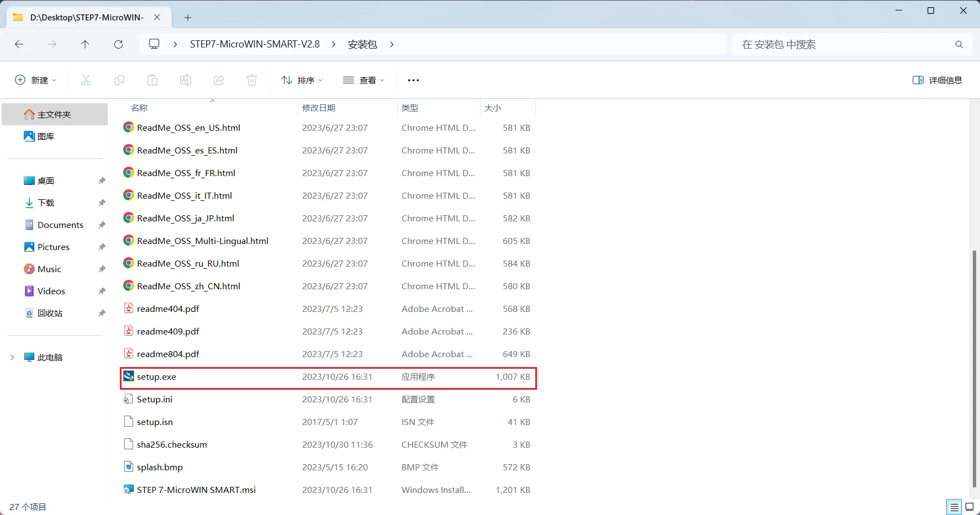This screenshot has width=980, height=515.
Task: Click the Back navigation arrow
Action: tap(19, 44)
